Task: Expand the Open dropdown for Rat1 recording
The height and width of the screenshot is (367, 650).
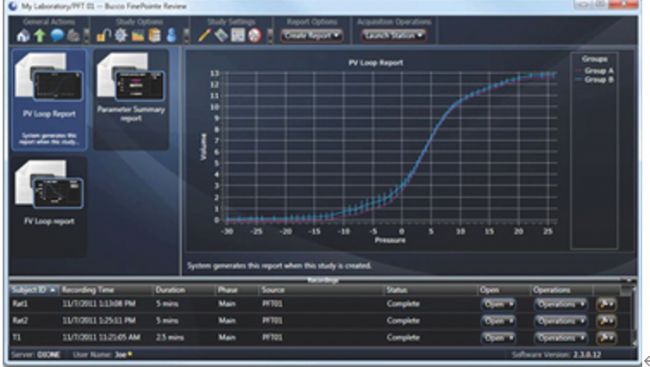Action: [x=498, y=304]
